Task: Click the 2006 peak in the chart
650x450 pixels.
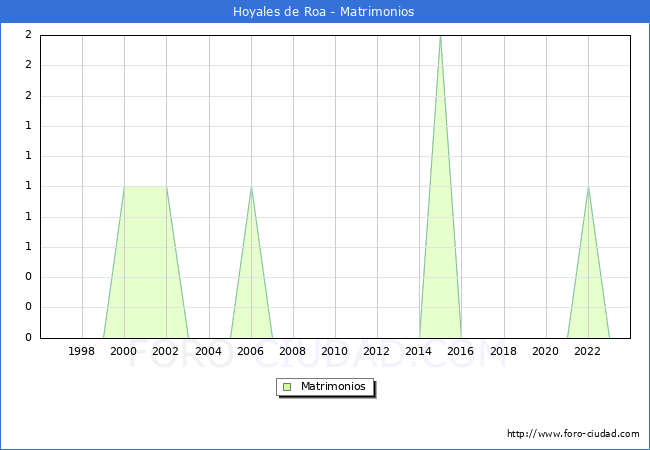Action: pos(251,187)
